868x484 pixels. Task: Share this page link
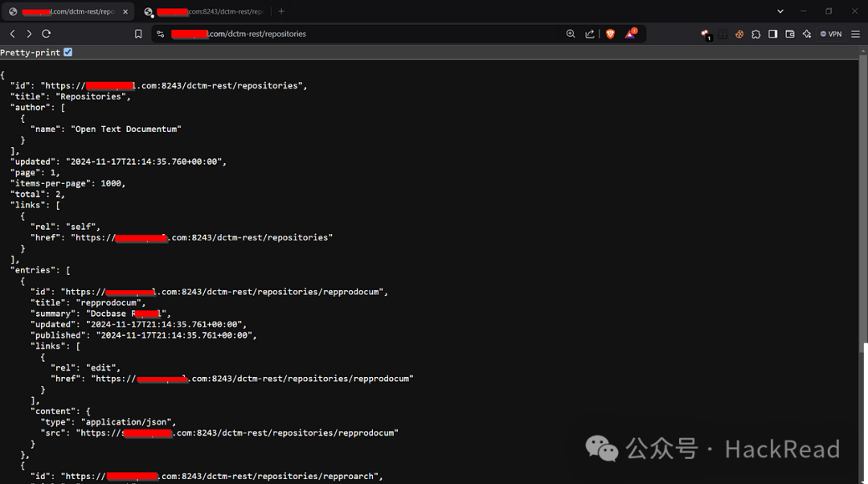click(590, 34)
